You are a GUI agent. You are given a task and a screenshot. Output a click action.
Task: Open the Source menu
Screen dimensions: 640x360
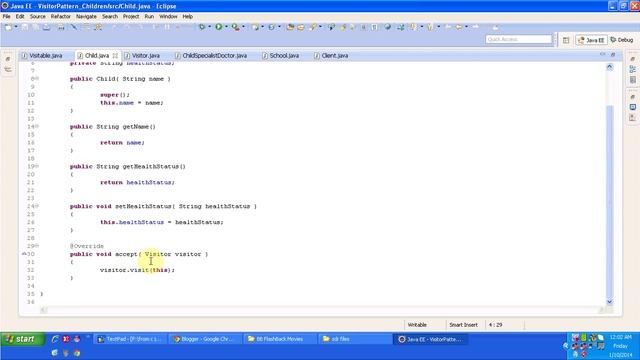(38, 16)
